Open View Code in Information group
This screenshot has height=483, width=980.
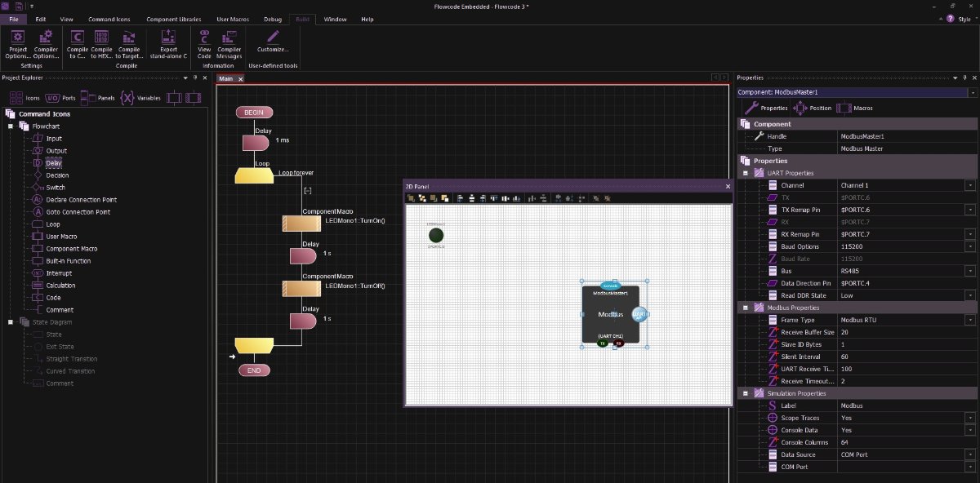coord(204,44)
